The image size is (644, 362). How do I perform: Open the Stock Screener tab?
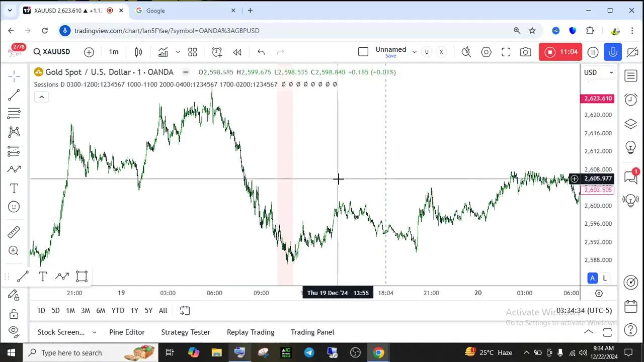coord(61,332)
